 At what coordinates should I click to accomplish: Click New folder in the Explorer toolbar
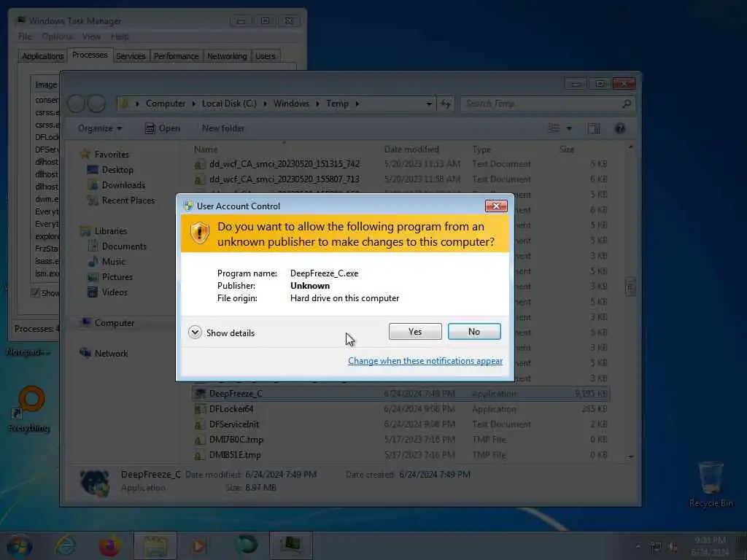tap(223, 128)
